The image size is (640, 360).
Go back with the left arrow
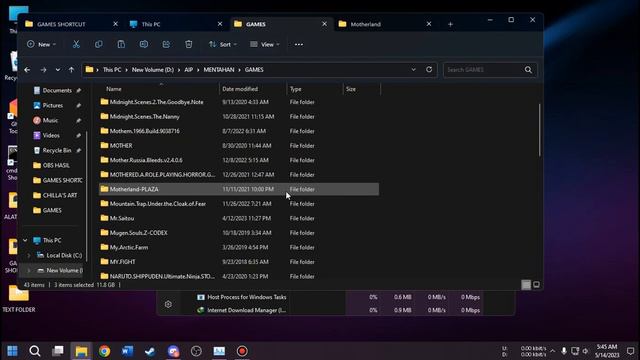tap(27, 70)
